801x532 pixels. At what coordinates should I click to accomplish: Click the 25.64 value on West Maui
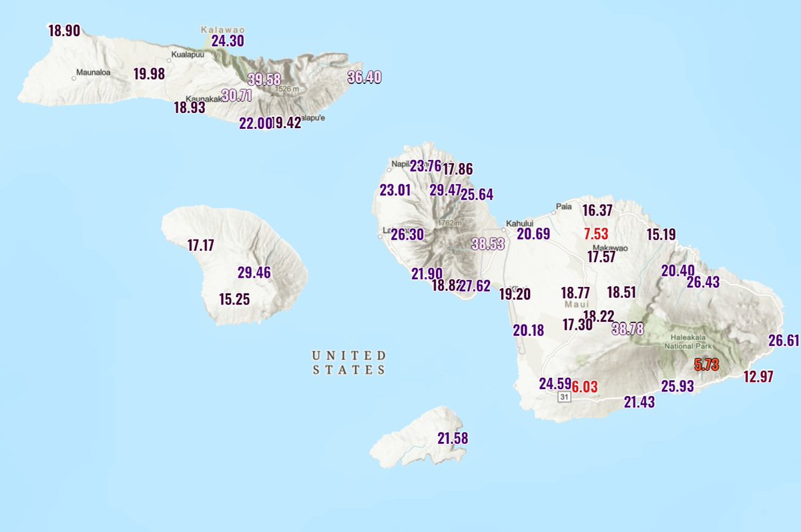click(x=477, y=195)
